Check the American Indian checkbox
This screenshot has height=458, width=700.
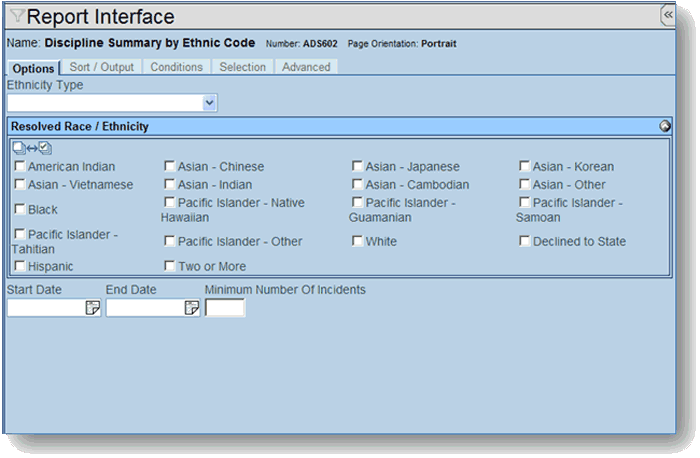(20, 166)
